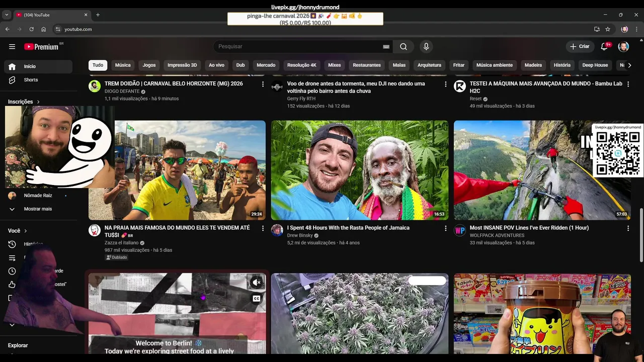This screenshot has height=362, width=644.
Task: Open account avatar menu
Action: (x=623, y=47)
